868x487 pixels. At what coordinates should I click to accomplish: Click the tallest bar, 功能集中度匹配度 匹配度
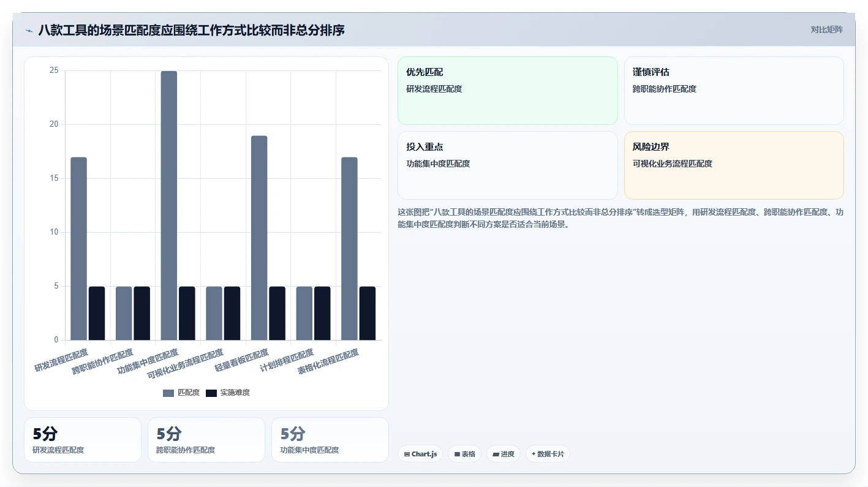click(x=169, y=205)
